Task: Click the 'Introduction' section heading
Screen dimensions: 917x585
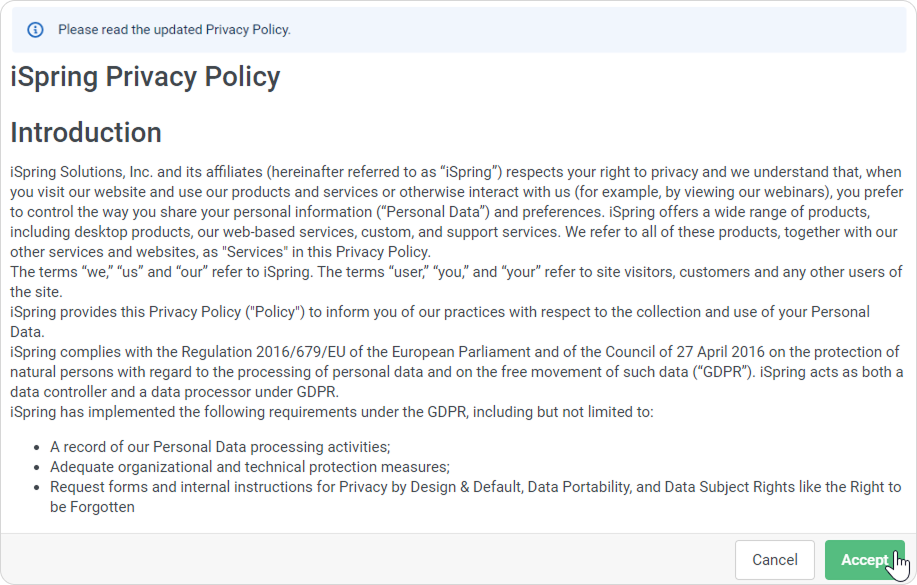Action: pos(86,133)
